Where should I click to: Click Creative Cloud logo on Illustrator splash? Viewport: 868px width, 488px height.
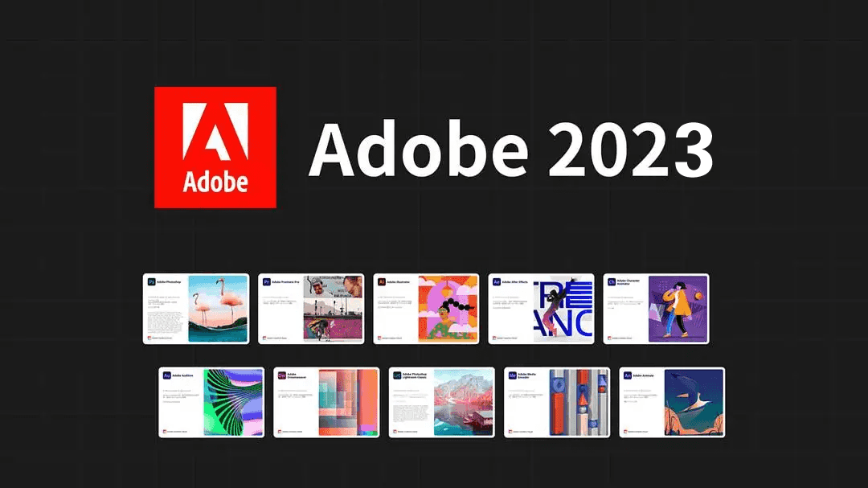tap(379, 338)
